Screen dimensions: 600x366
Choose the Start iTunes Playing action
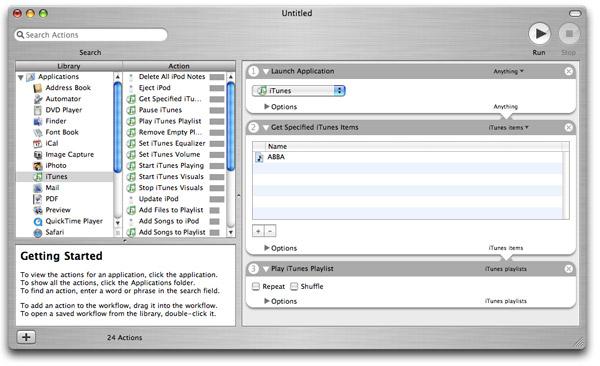(175, 165)
